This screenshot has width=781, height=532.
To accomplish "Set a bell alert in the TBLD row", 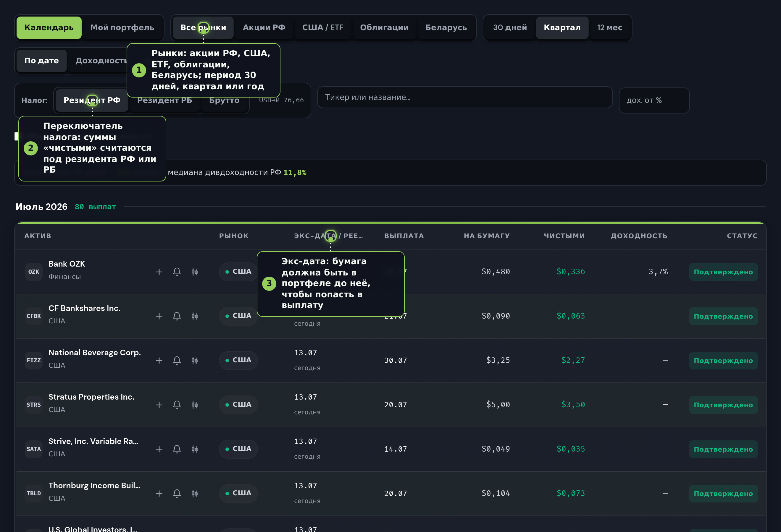I will pyautogui.click(x=177, y=493).
